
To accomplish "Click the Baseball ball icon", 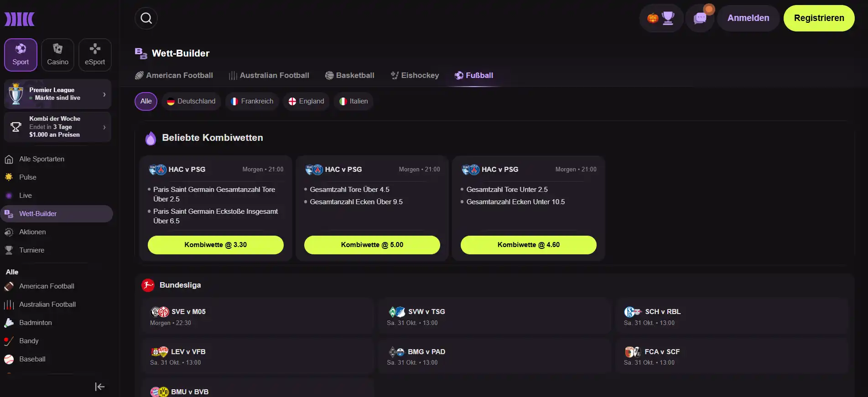I will [9, 359].
